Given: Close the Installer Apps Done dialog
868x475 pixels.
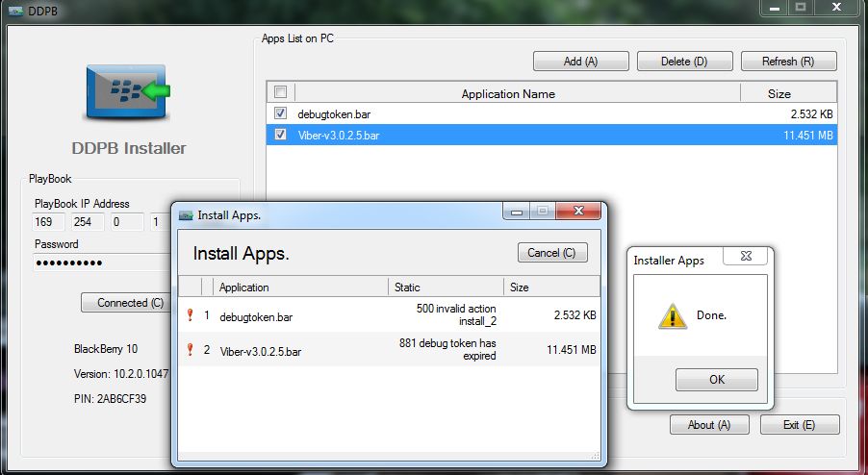Looking at the screenshot, I should pyautogui.click(x=746, y=256).
